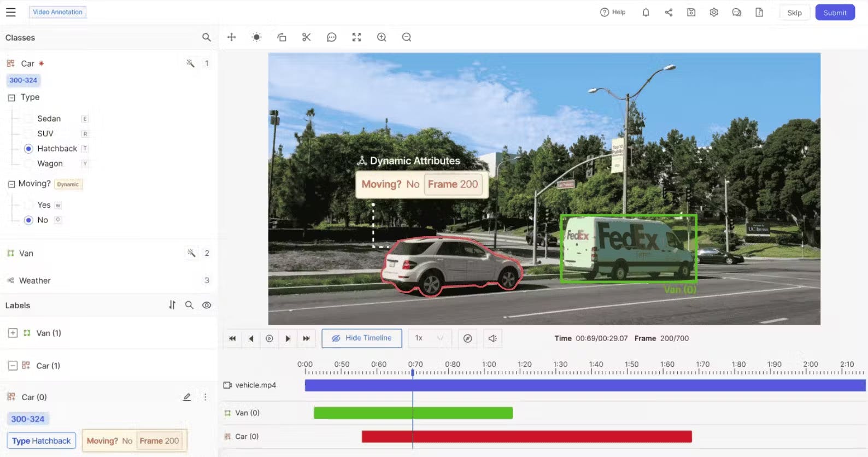Image resolution: width=868 pixels, height=457 pixels.
Task: Select the Sedan type radio option
Action: (29, 119)
